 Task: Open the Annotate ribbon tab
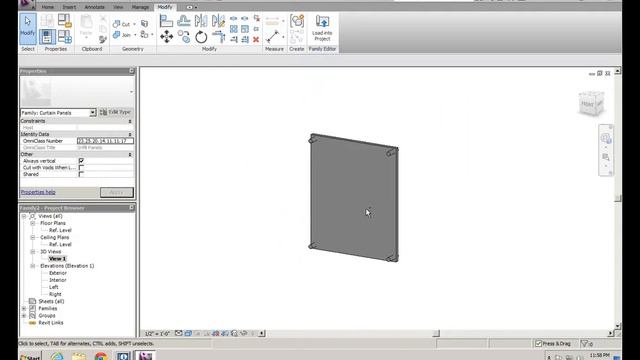94,7
